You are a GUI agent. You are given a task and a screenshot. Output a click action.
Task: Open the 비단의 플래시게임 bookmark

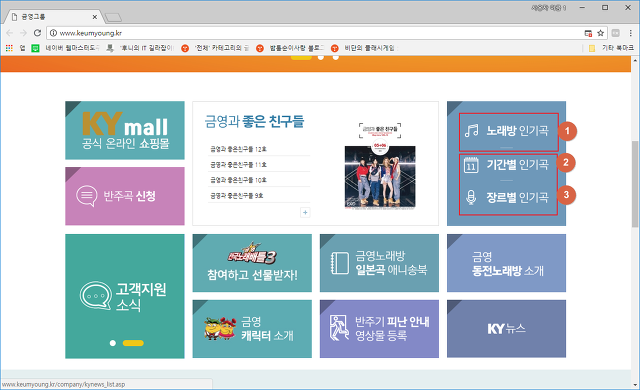365,48
